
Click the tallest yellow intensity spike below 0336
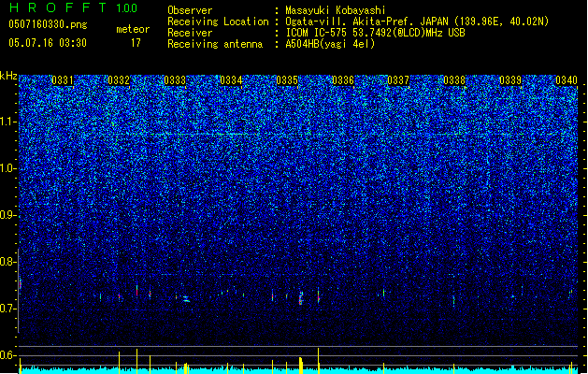coord(319,361)
